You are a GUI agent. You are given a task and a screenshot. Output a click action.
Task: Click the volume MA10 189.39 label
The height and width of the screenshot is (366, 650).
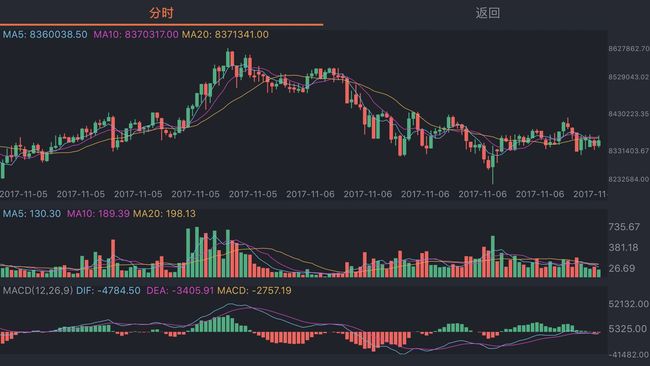click(x=98, y=213)
